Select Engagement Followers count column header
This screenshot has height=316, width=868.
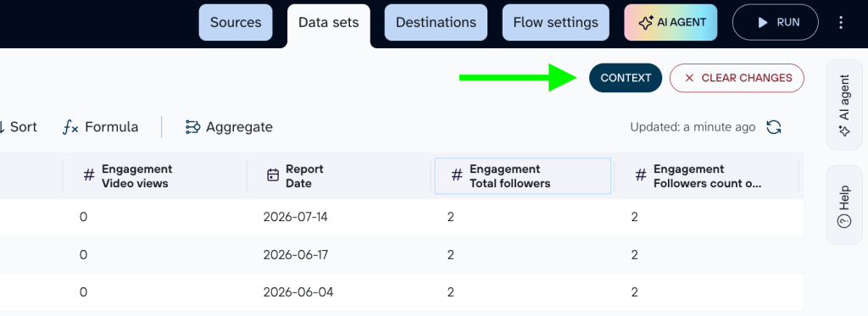tap(706, 176)
